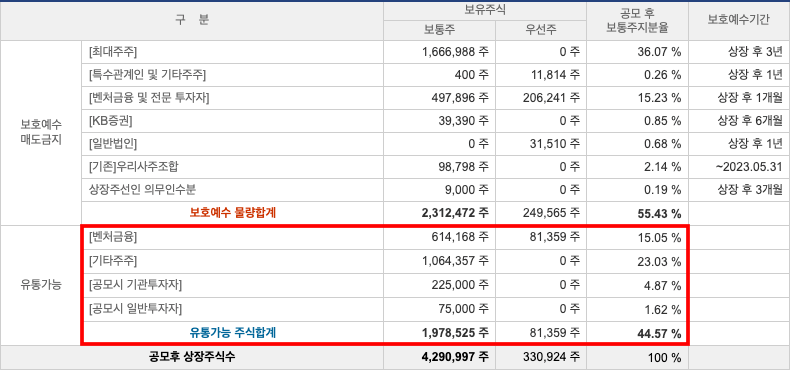The width and height of the screenshot is (791, 371).
Task: Select the '보호예수 매도금지' group cell
Action: point(41,132)
